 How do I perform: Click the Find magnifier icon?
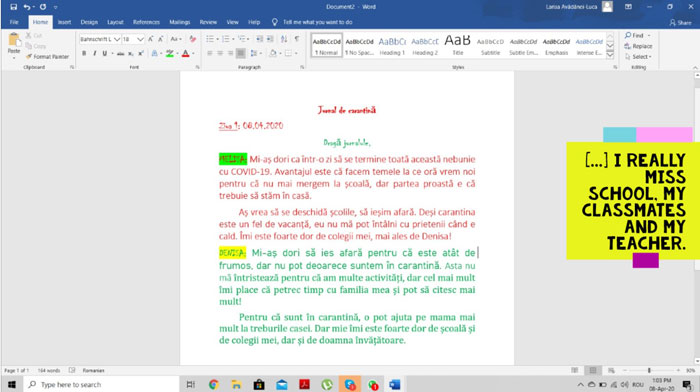[x=628, y=35]
